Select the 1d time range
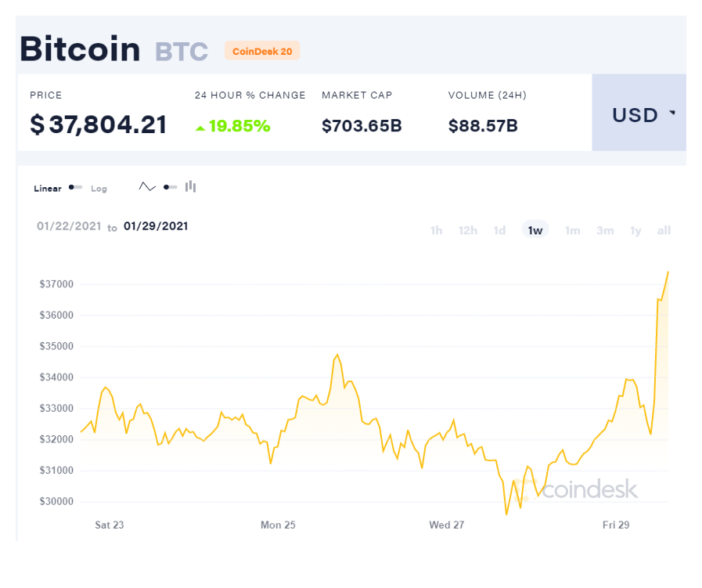 [x=499, y=231]
